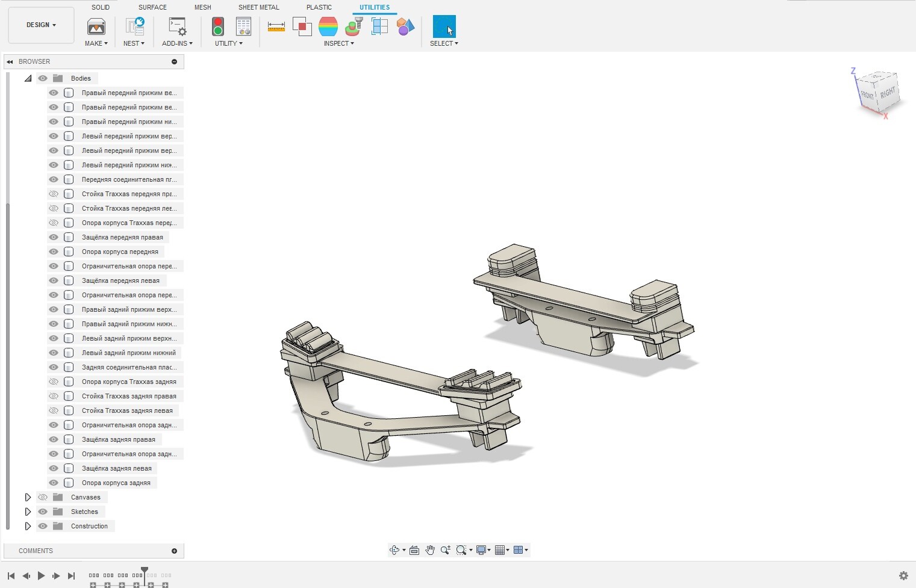Image resolution: width=916 pixels, height=588 pixels.
Task: Collapse the Browser panel double-arrow
Action: point(10,61)
